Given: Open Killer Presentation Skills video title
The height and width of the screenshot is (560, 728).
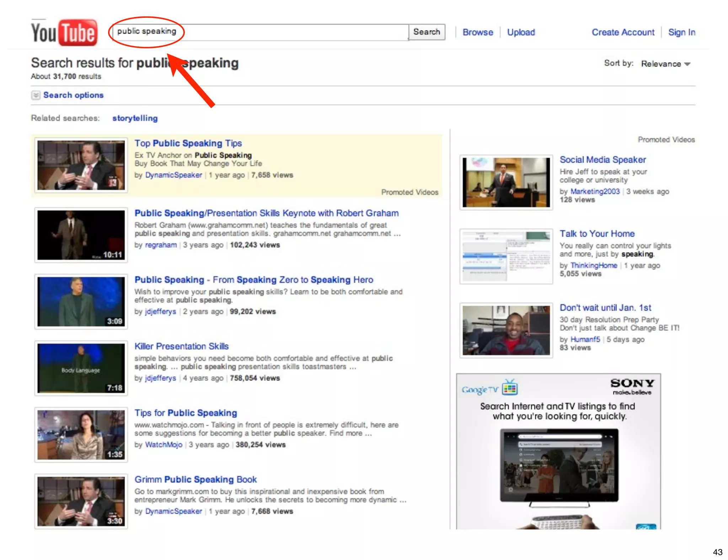Looking at the screenshot, I should coord(181,346).
